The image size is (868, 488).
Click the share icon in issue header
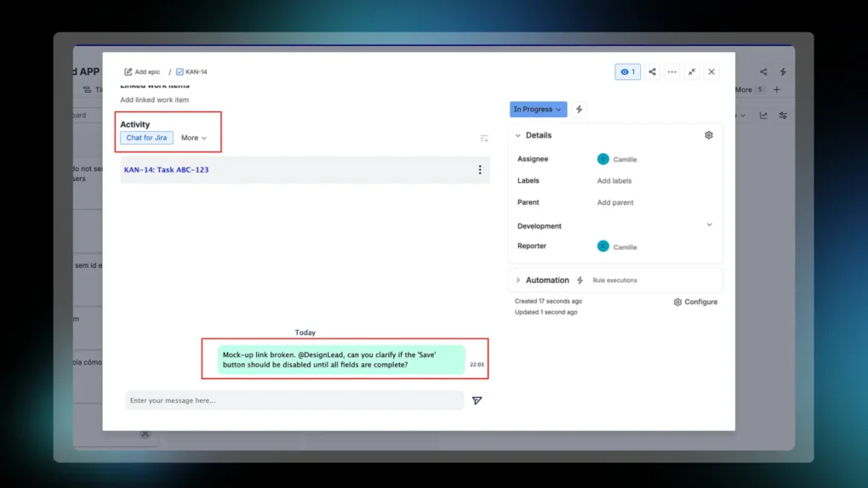[x=652, y=72]
